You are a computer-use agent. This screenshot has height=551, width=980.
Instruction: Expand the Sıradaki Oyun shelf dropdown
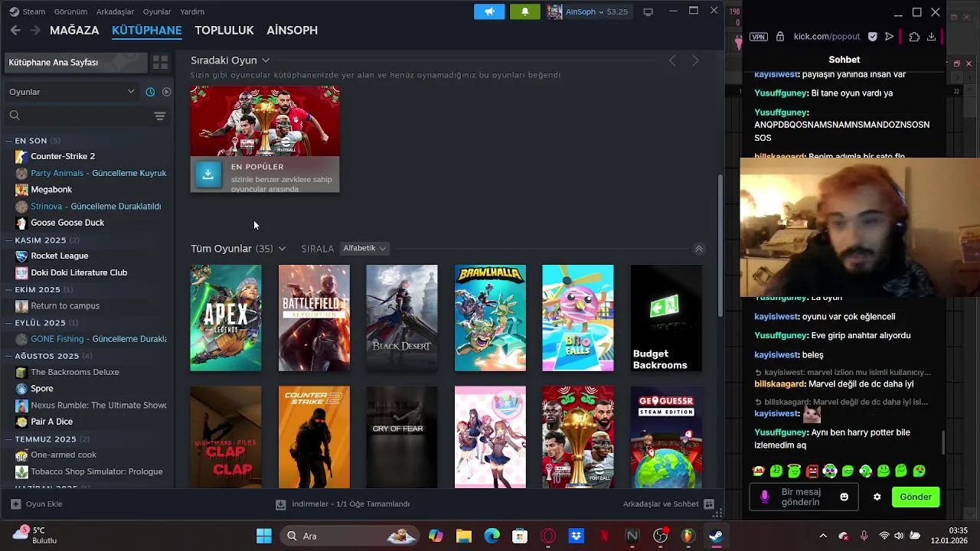265,60
